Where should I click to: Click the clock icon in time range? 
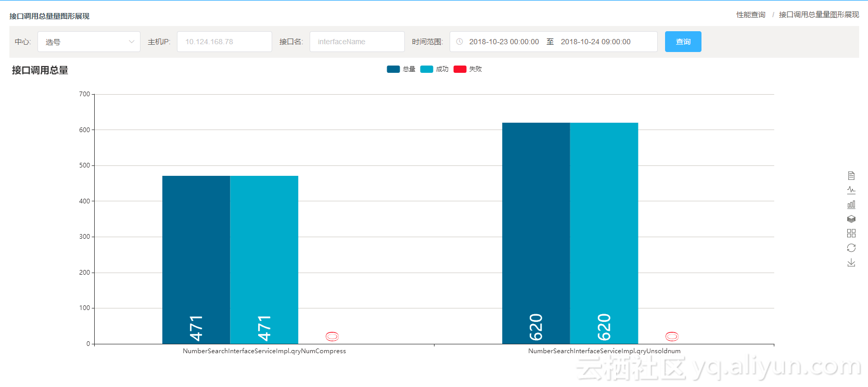[459, 42]
